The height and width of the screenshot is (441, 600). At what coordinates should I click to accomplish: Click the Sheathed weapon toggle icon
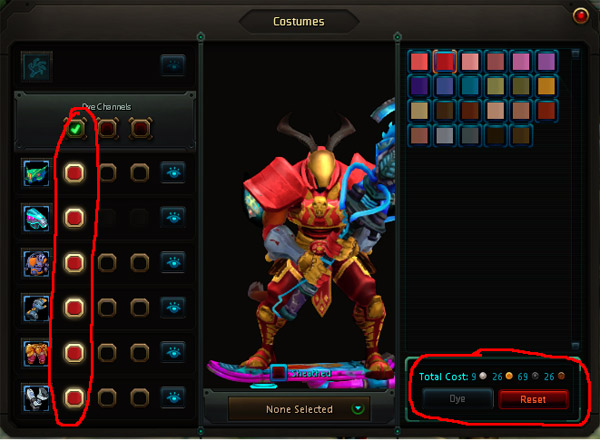(x=279, y=373)
